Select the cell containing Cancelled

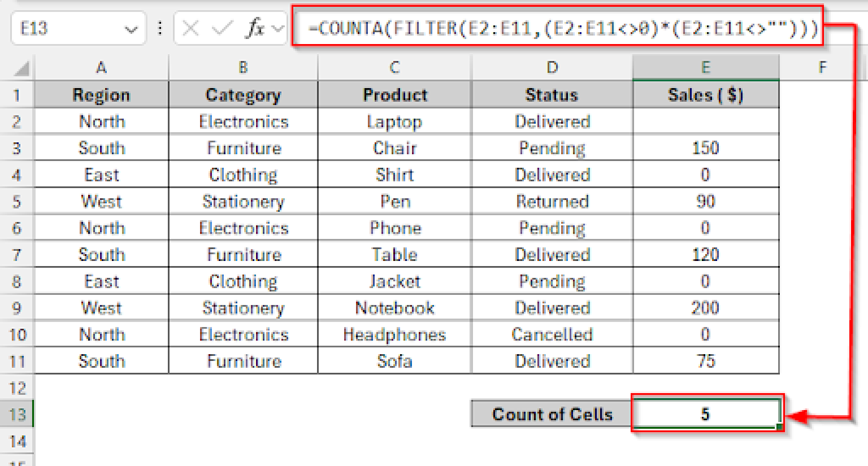click(552, 334)
